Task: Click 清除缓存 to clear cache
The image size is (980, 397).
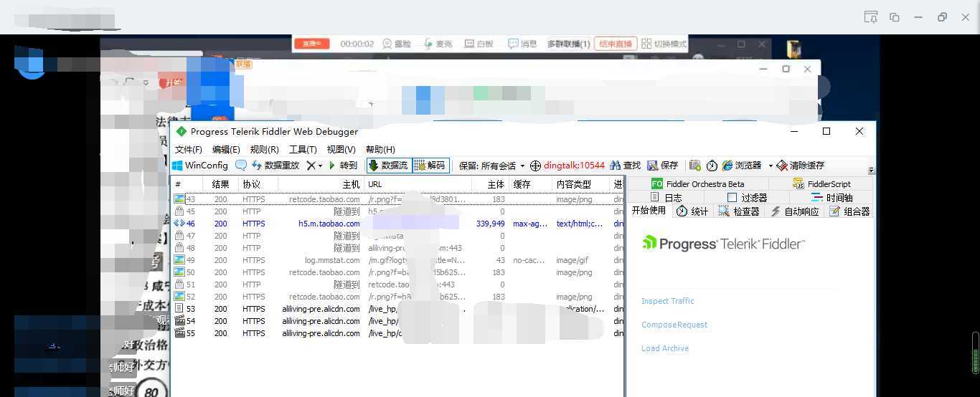Action: [x=801, y=166]
